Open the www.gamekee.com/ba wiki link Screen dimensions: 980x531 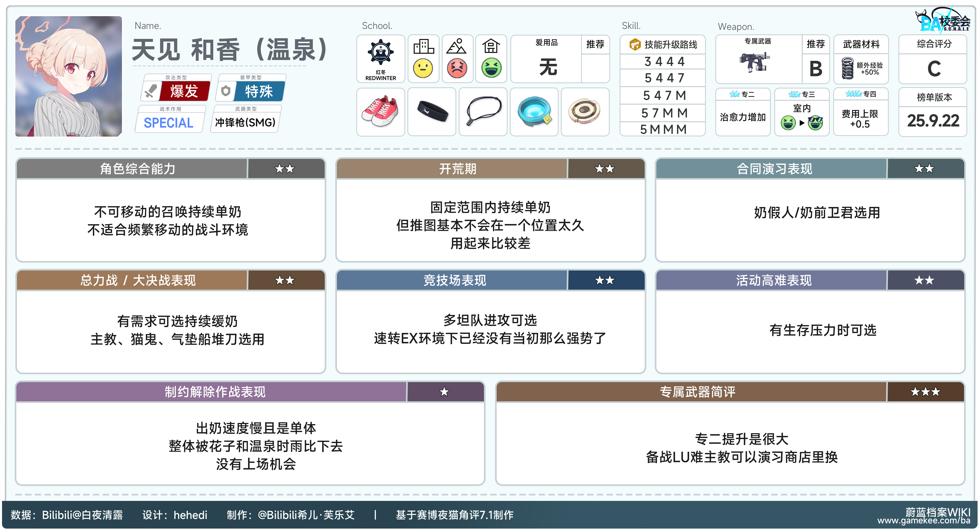pos(924,520)
